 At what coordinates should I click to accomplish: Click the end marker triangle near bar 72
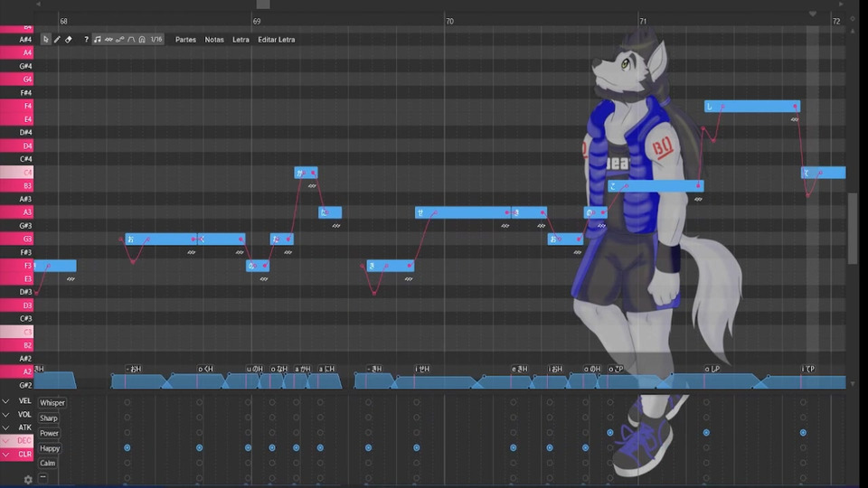812,14
